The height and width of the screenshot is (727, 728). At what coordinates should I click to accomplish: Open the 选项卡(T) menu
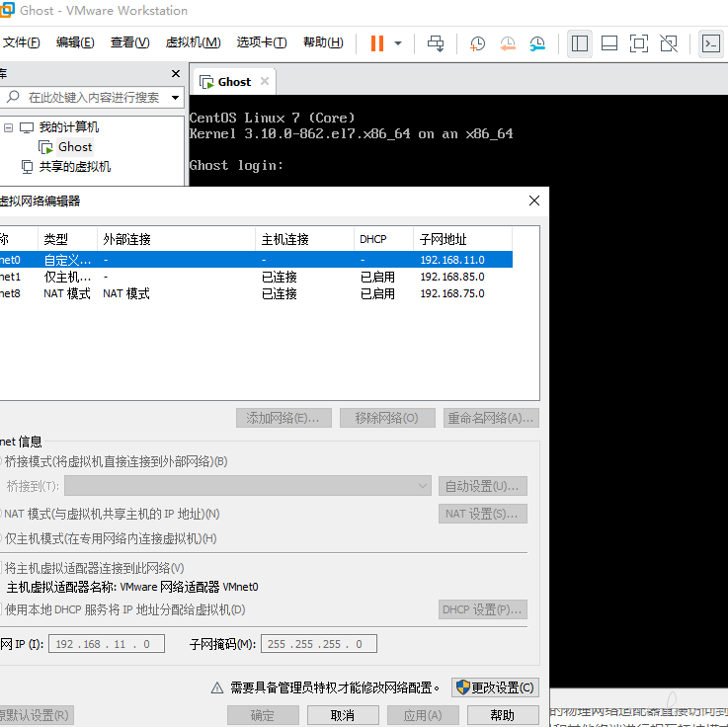click(262, 42)
